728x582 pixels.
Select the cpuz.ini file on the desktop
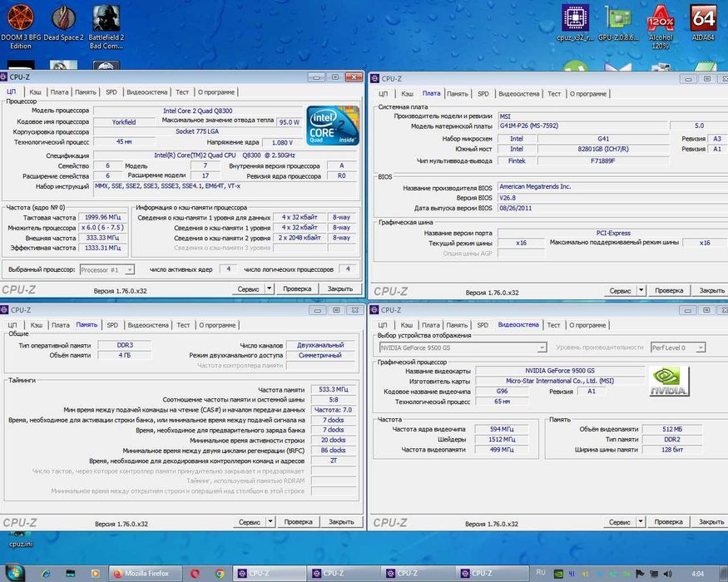(x=21, y=540)
